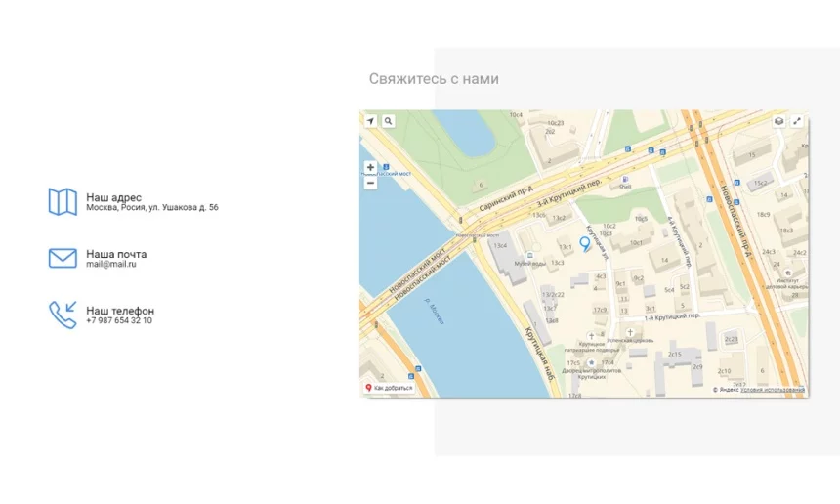
Task: Click the map icon beside Наш адрес
Action: coord(63,202)
